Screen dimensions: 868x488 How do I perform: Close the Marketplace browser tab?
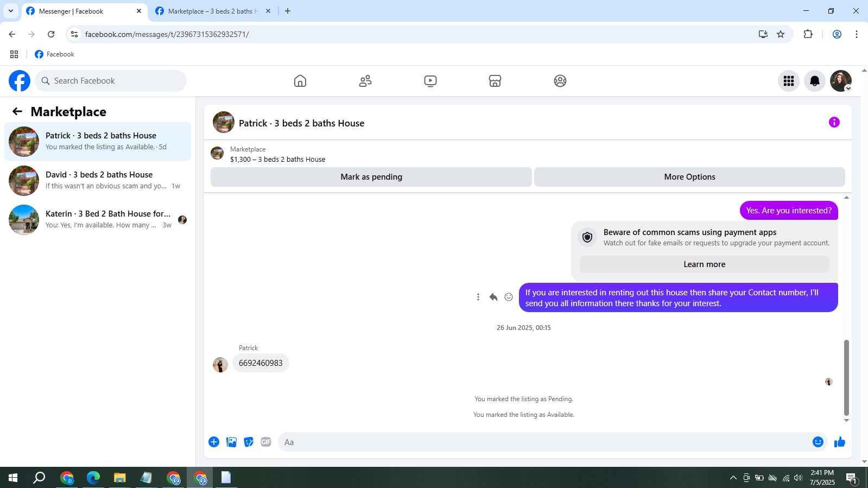pyautogui.click(x=268, y=11)
